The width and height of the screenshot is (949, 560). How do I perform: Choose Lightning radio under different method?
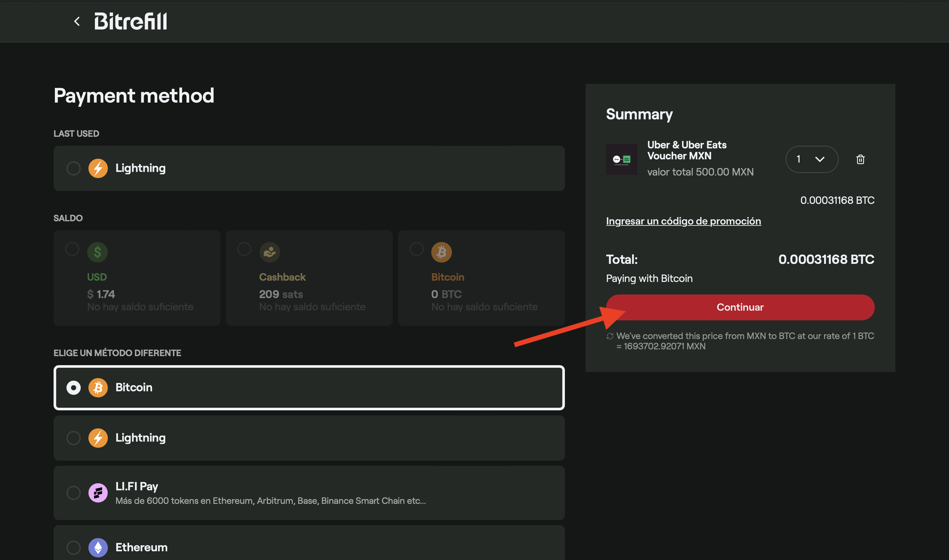coord(74,438)
